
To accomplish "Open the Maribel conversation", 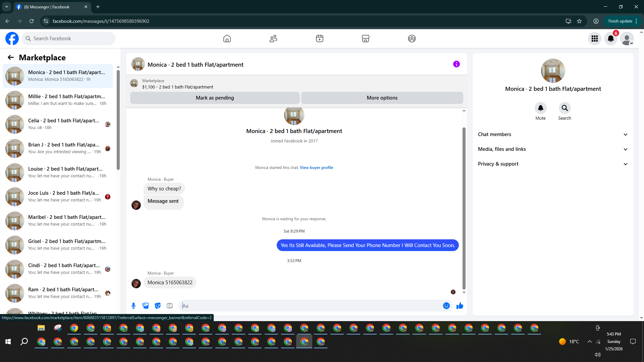I will pyautogui.click(x=58, y=221).
